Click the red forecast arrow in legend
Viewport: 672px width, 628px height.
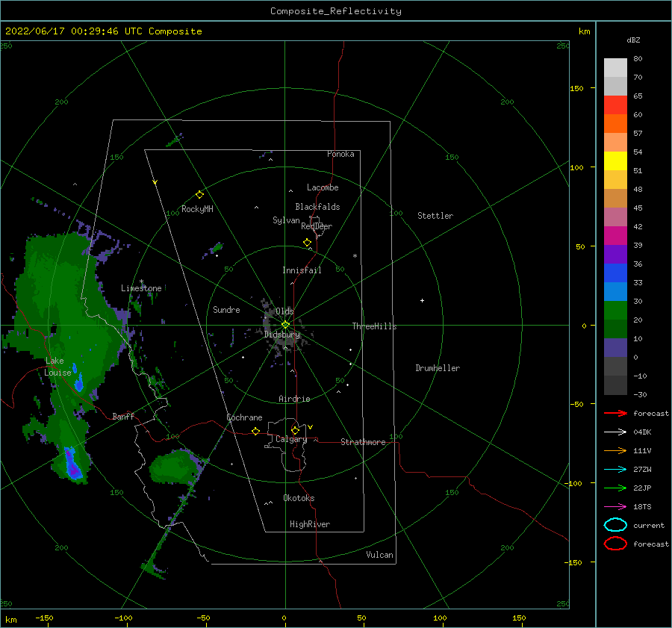pos(615,413)
